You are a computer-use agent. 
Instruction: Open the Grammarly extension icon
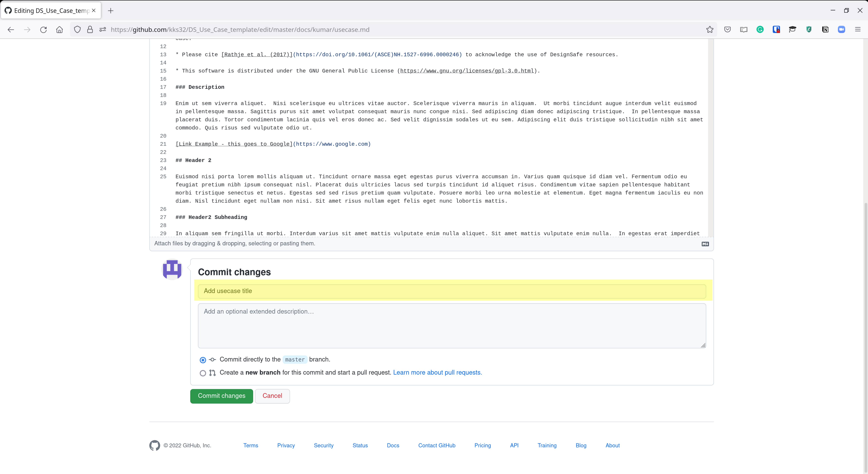[x=760, y=30]
